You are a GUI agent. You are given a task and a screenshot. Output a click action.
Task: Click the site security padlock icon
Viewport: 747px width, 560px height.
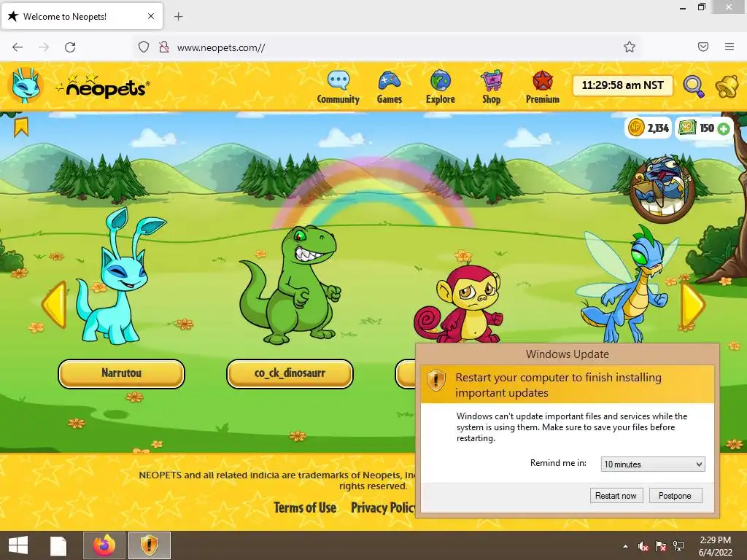[x=164, y=47]
